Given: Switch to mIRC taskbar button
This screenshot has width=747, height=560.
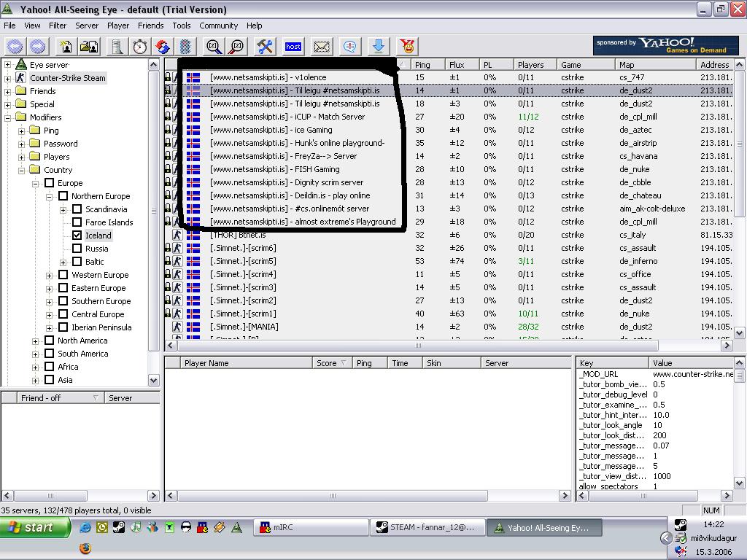Looking at the screenshot, I should (311, 527).
